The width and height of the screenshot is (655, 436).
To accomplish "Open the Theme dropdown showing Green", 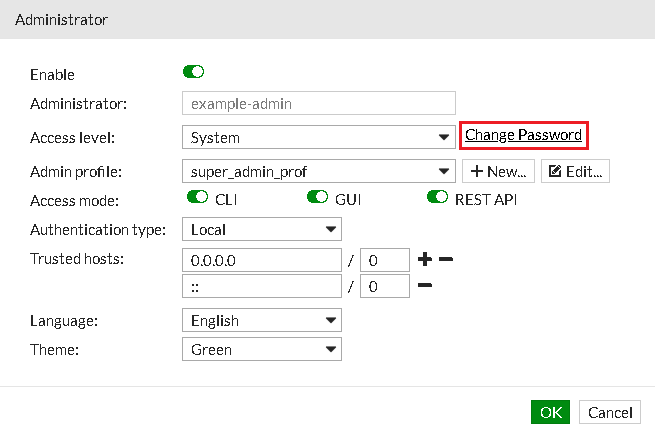I will pos(262,350).
